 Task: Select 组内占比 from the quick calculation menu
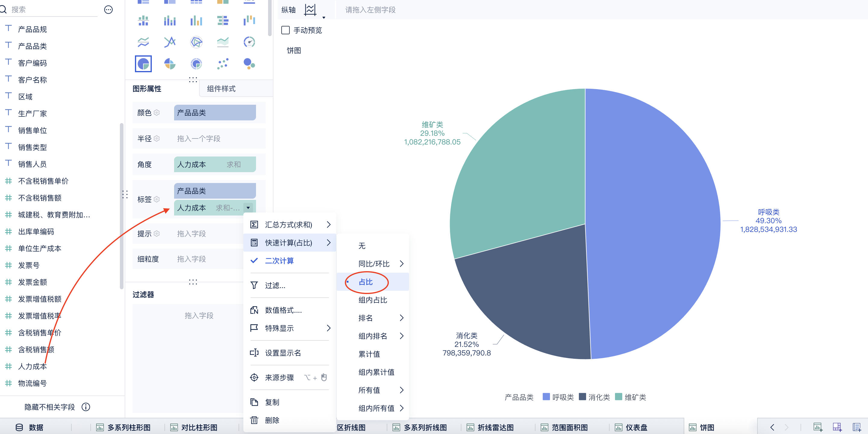click(372, 300)
